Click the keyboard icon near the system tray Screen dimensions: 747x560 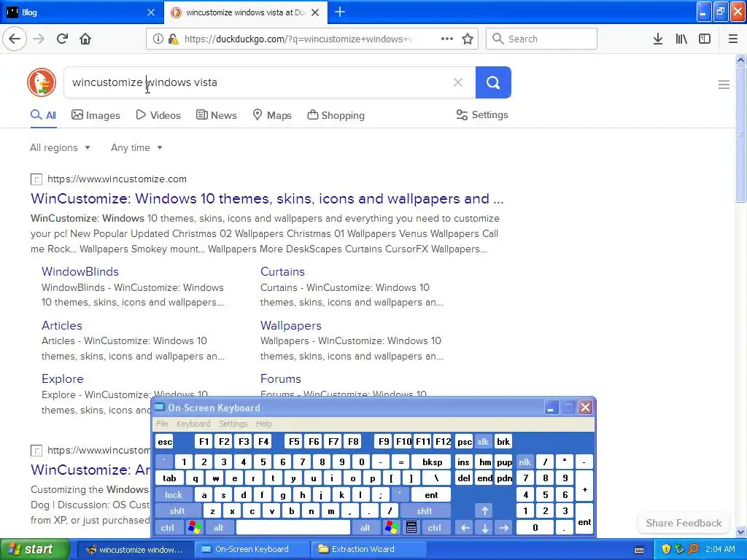pyautogui.click(x=639, y=550)
